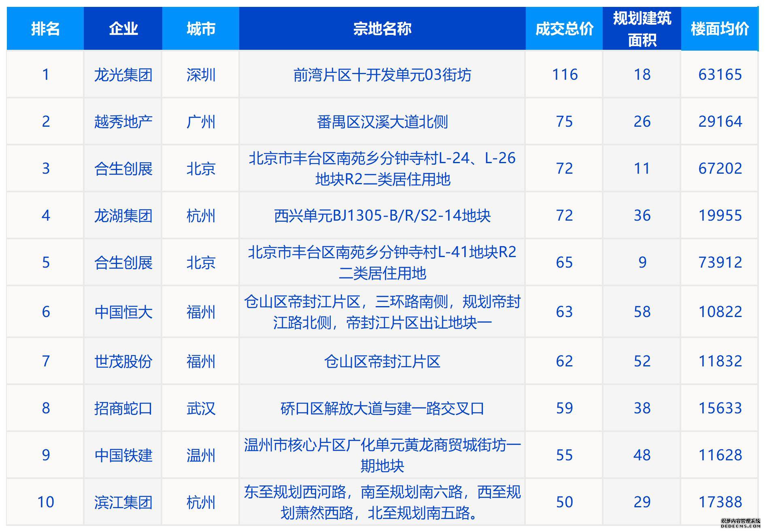Viewport: 765px width, 532px height.
Task: Click total price value 55
Action: (564, 455)
